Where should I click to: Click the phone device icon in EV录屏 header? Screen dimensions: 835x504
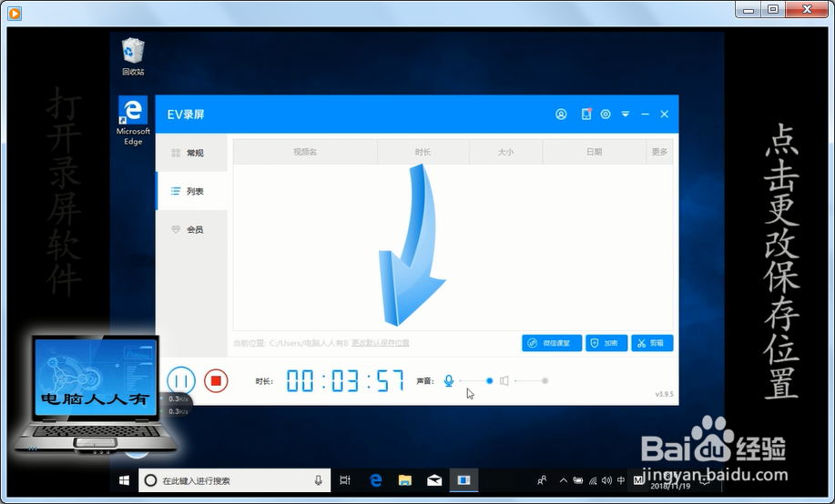586,114
